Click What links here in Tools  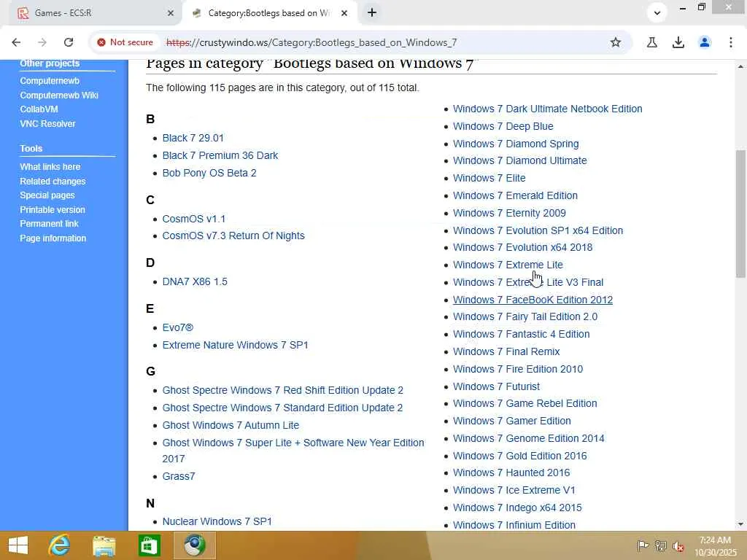coord(50,167)
